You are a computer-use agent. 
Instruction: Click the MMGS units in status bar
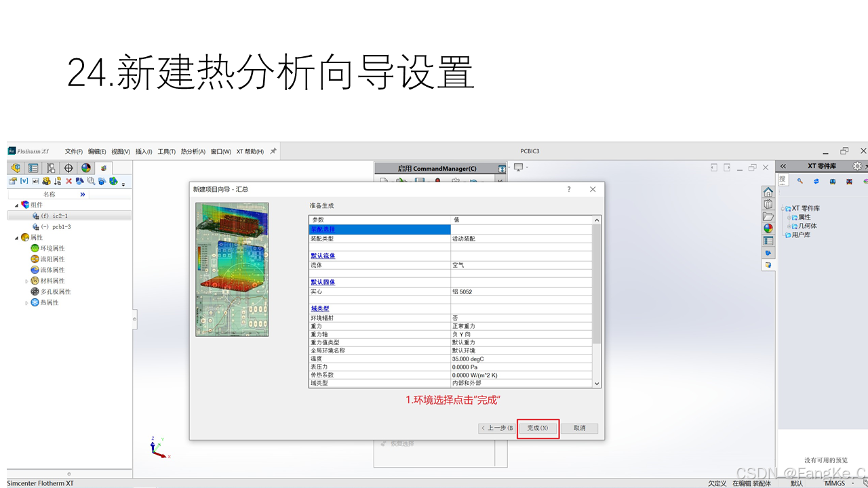click(835, 483)
